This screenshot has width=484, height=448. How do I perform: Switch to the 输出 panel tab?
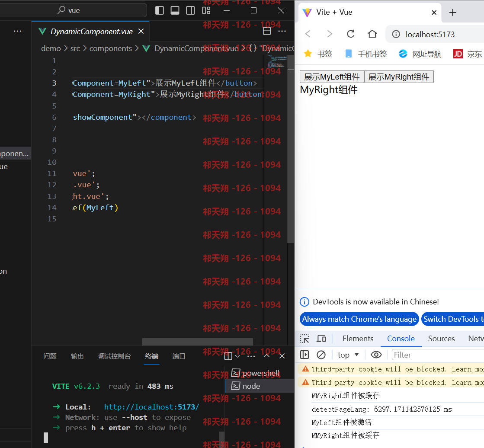77,356
